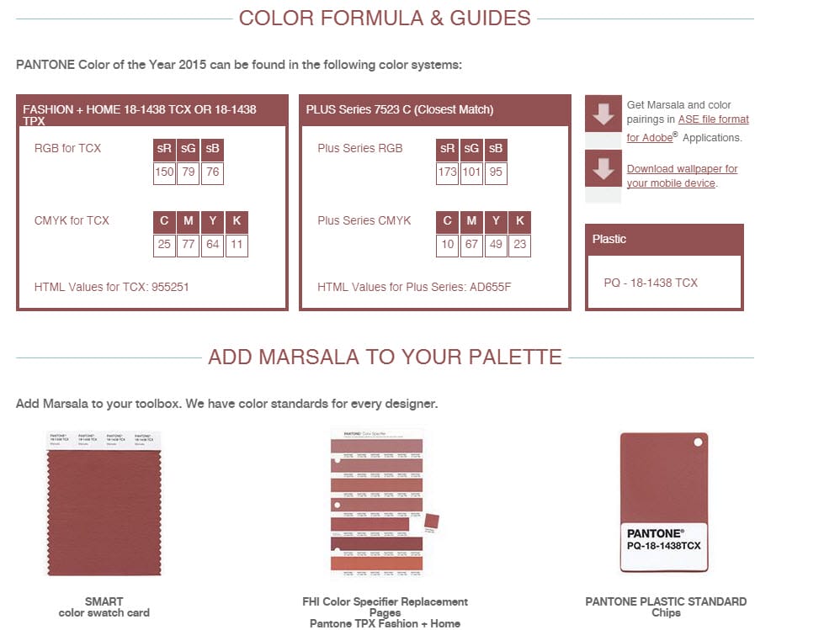The width and height of the screenshot is (840, 630).
Task: Select the RGB value 150 box
Action: (x=164, y=172)
